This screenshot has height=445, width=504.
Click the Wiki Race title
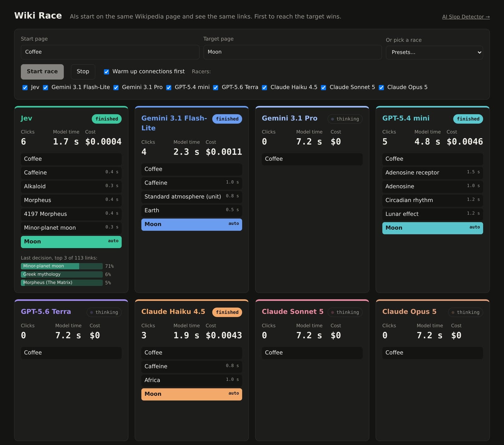click(38, 15)
